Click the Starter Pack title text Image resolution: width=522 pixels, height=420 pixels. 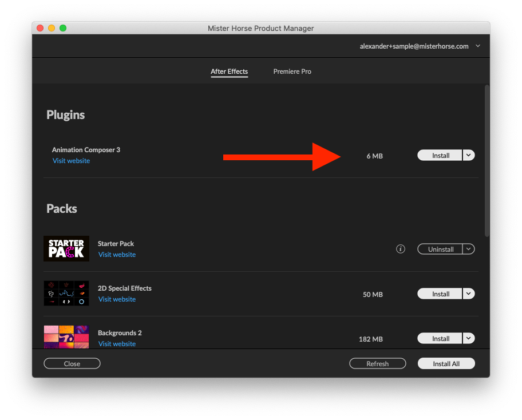[x=116, y=244]
